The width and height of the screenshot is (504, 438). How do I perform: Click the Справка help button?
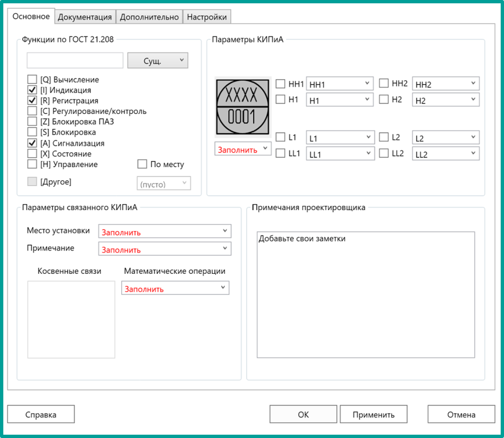(40, 414)
